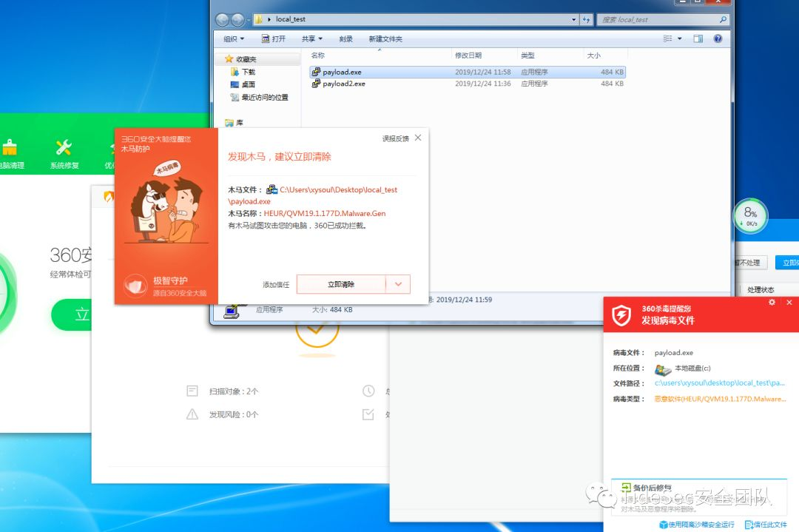Image resolution: width=799 pixels, height=532 pixels.
Task: Click 新建文件夹 new folder in toolbar
Action: coord(385,38)
